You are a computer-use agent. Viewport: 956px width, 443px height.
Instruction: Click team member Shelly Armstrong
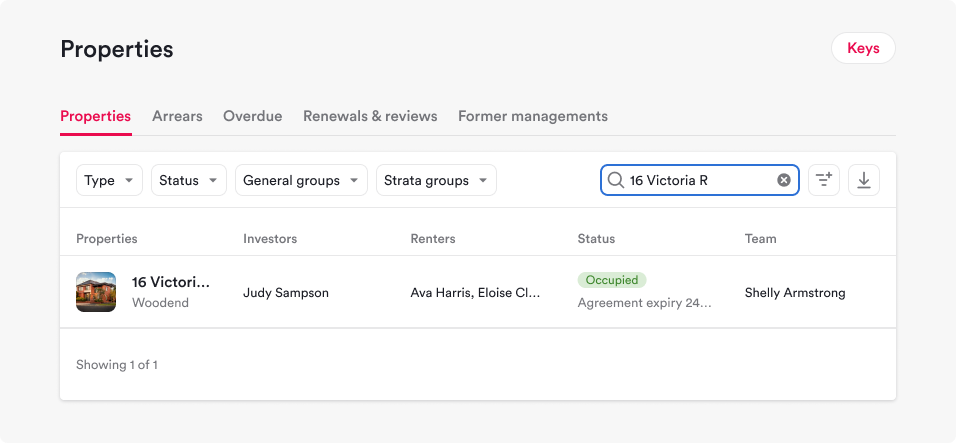pyautogui.click(x=795, y=293)
